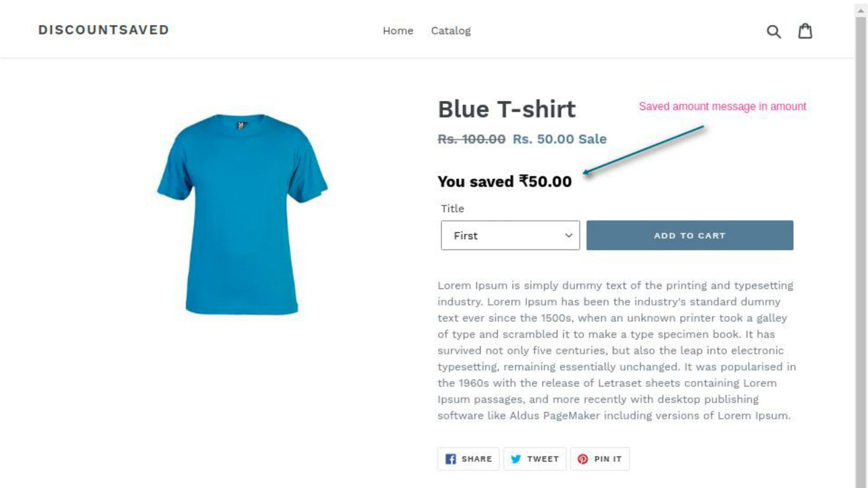
Task: Click the DISCOUNTSAVED store logo
Action: click(103, 30)
